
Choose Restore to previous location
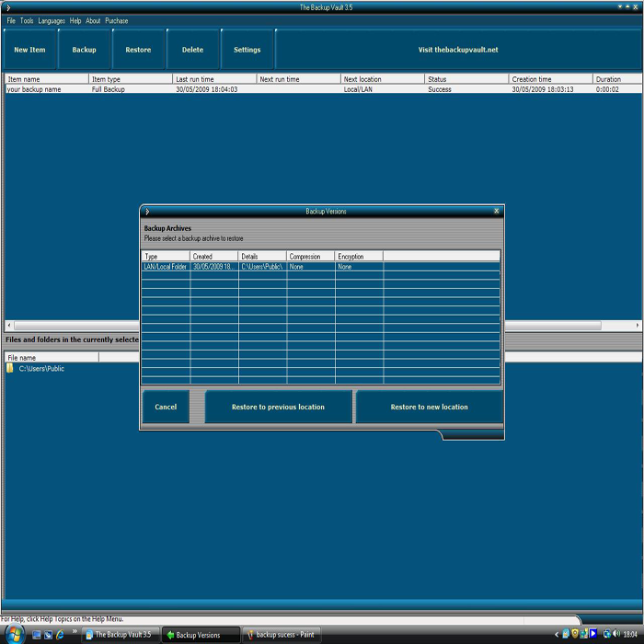point(278,407)
